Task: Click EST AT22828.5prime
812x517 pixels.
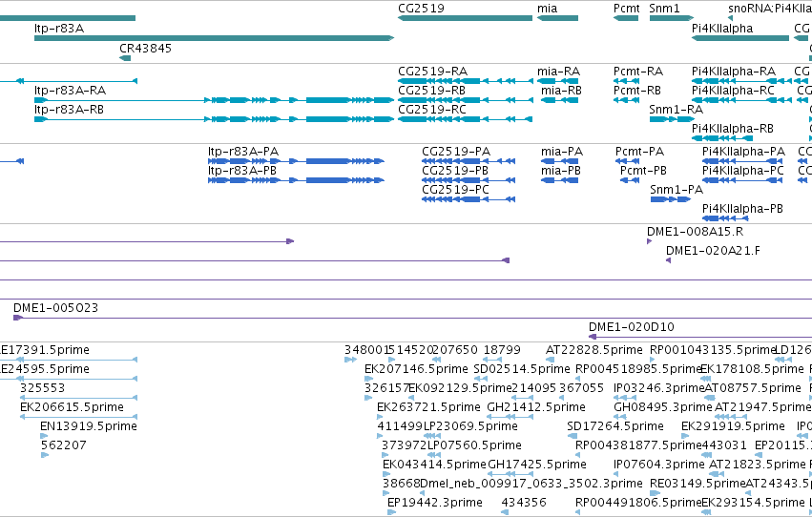Action: 551,360
